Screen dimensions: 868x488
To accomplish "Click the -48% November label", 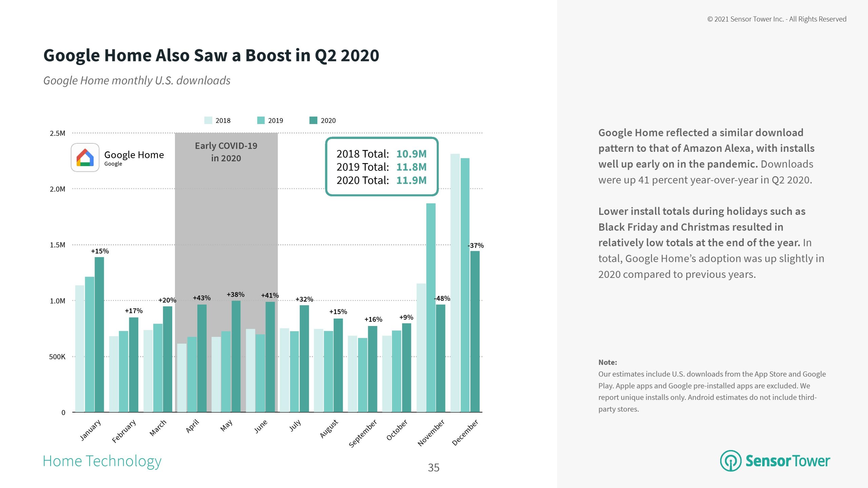I will [442, 298].
